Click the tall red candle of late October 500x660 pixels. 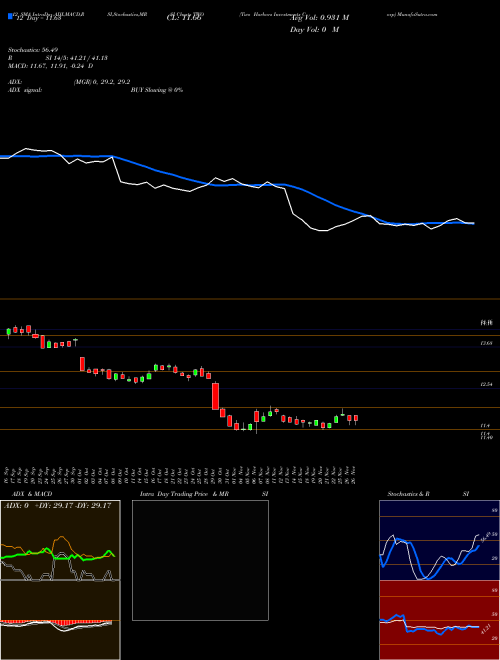point(215,396)
